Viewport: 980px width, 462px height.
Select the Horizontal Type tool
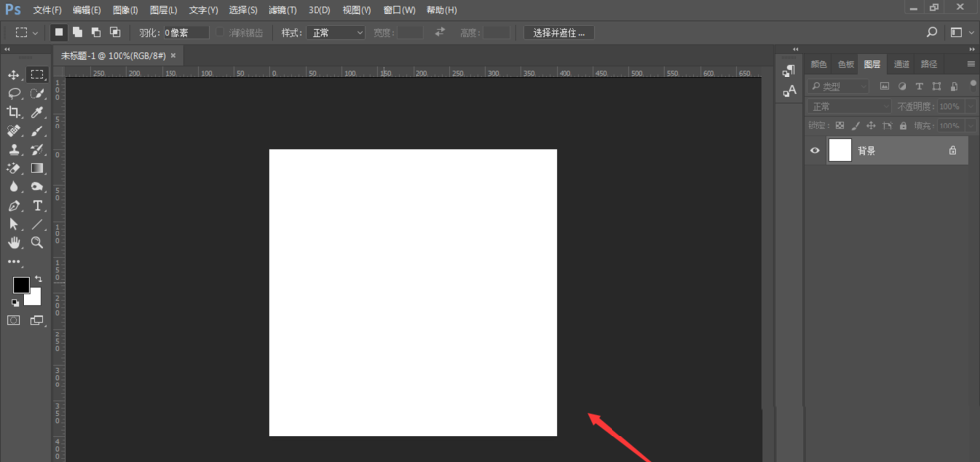(x=37, y=205)
